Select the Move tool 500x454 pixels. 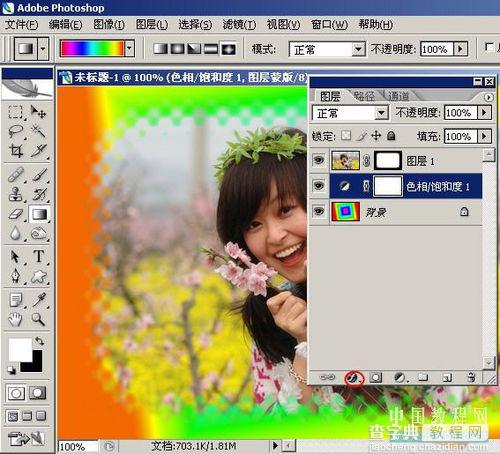(38, 112)
